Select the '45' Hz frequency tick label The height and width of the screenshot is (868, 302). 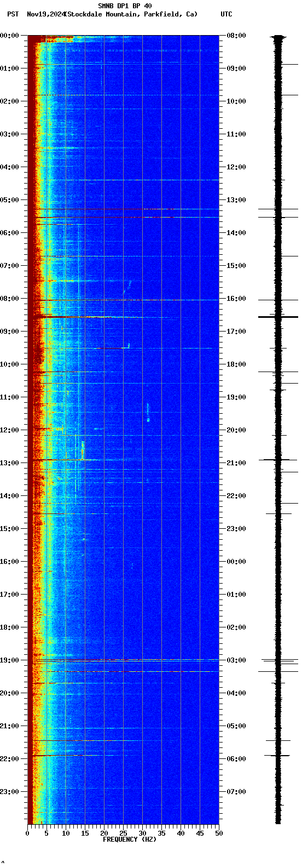tap(200, 833)
